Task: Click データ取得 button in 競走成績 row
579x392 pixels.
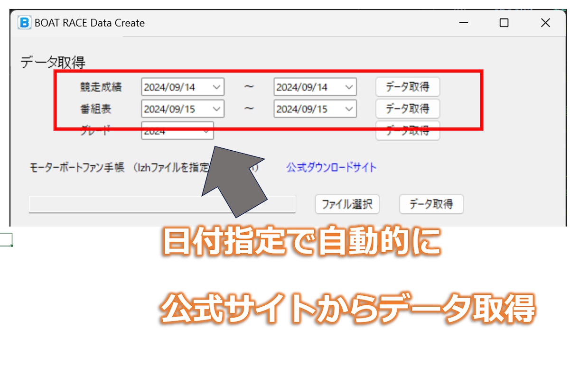Action: (408, 87)
